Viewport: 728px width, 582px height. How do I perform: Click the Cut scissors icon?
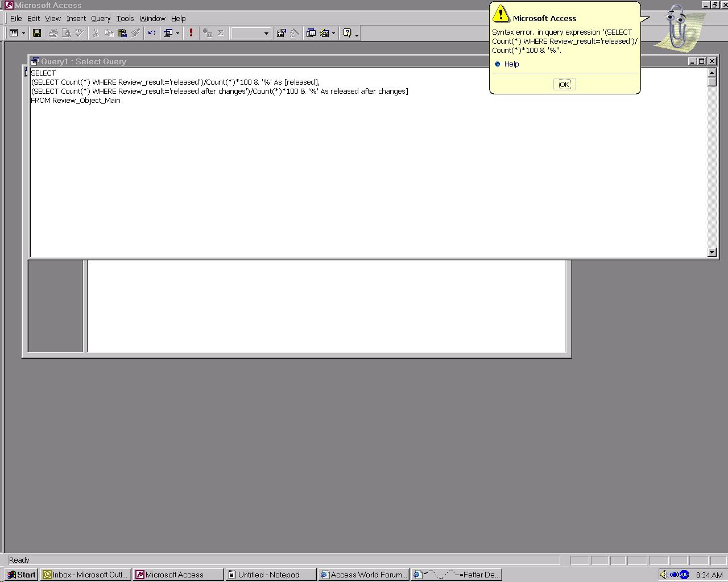pyautogui.click(x=96, y=33)
